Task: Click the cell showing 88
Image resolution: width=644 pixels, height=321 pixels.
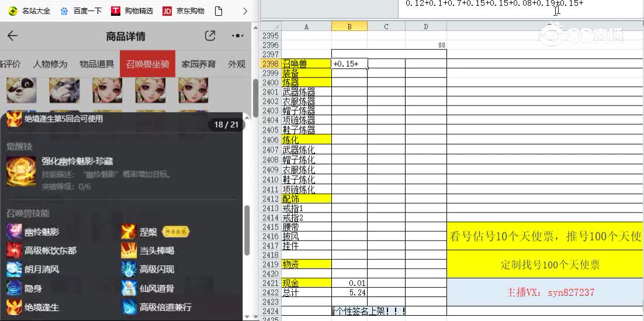Action: click(x=426, y=45)
